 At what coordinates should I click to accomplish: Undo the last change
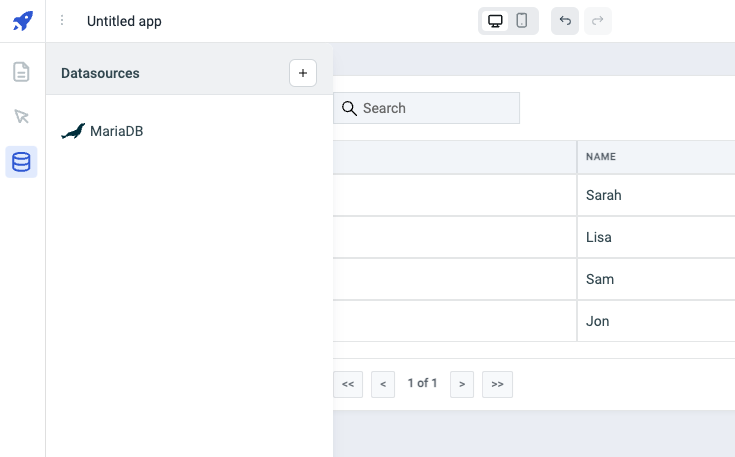(x=565, y=21)
